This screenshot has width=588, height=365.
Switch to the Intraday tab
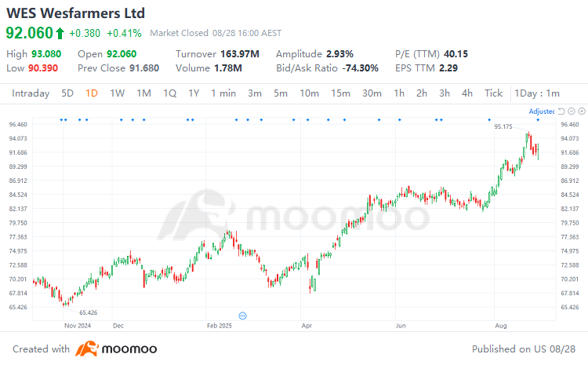31,93
